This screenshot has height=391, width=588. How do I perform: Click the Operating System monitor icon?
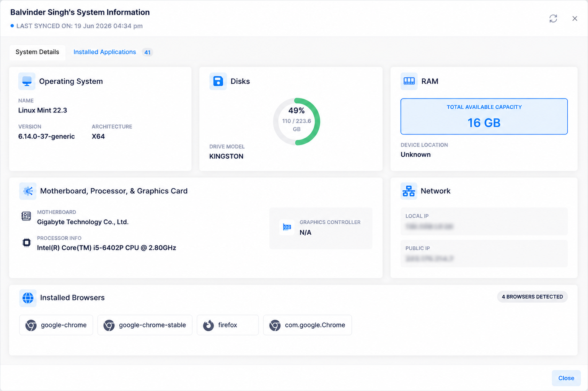click(27, 81)
